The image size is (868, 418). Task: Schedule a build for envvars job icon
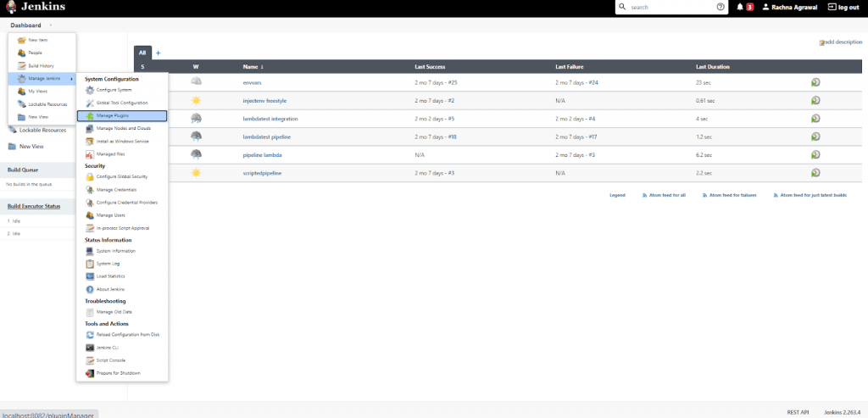pyautogui.click(x=815, y=82)
